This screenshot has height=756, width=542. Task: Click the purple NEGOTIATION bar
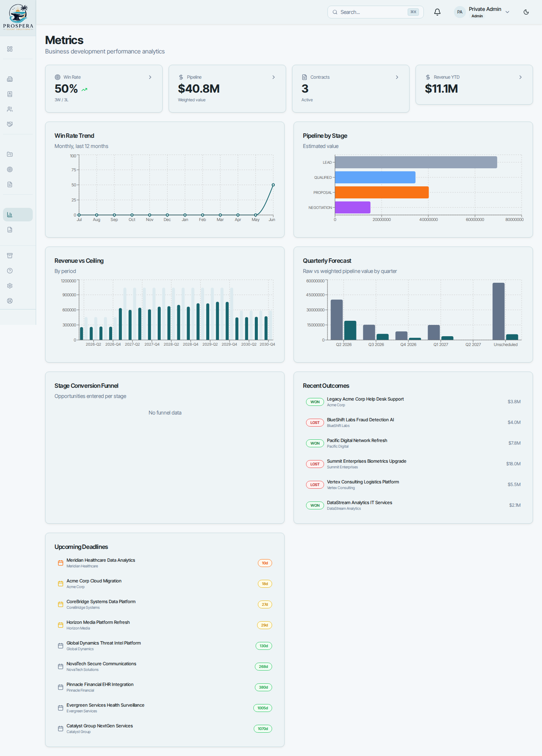353,207
